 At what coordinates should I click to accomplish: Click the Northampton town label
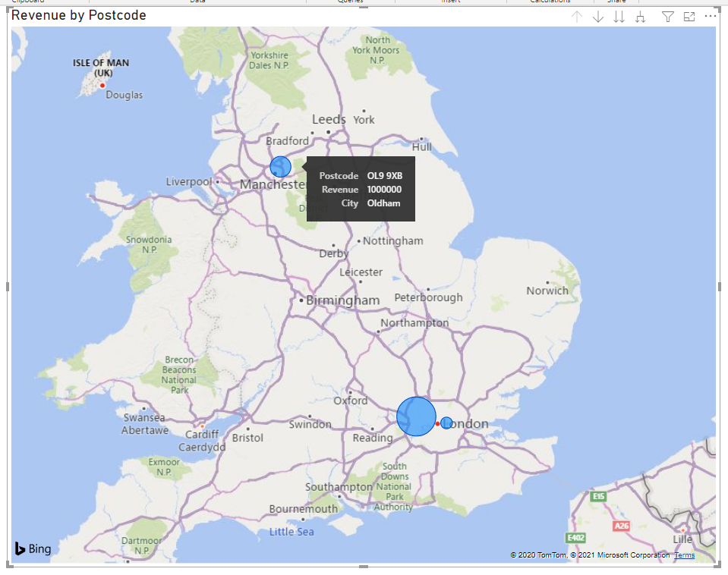[x=414, y=322]
